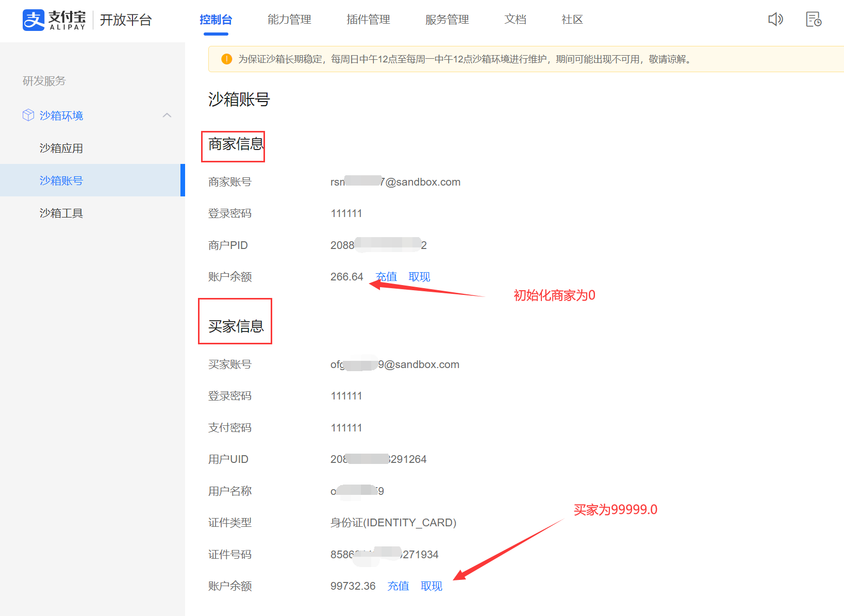This screenshot has width=844, height=616.
Task: Select 沙箱账号 in the sidebar
Action: click(92, 180)
